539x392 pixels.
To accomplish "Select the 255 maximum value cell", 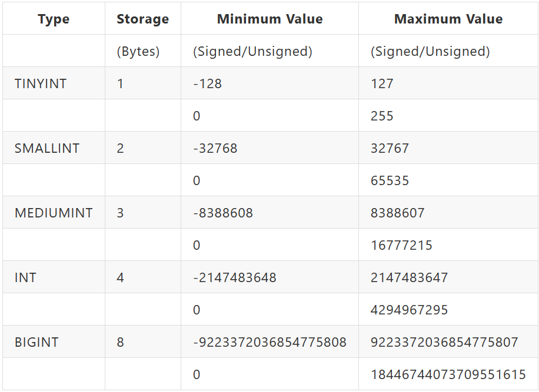I will 382,116.
